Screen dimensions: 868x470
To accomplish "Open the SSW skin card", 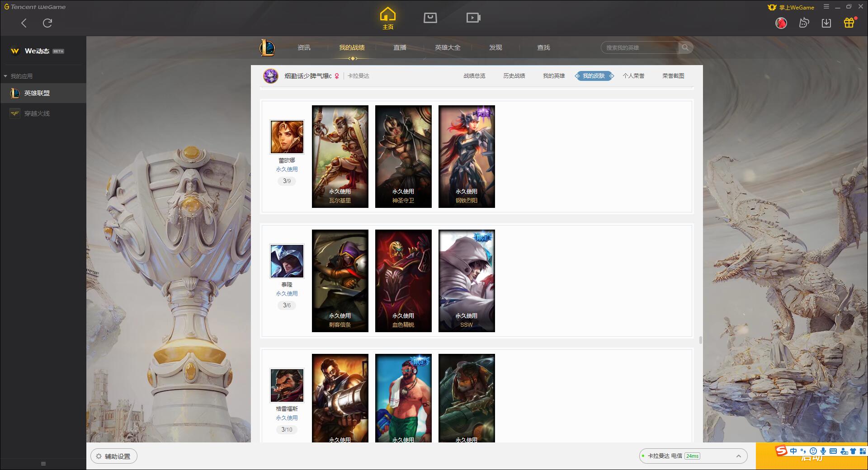I will (x=467, y=281).
